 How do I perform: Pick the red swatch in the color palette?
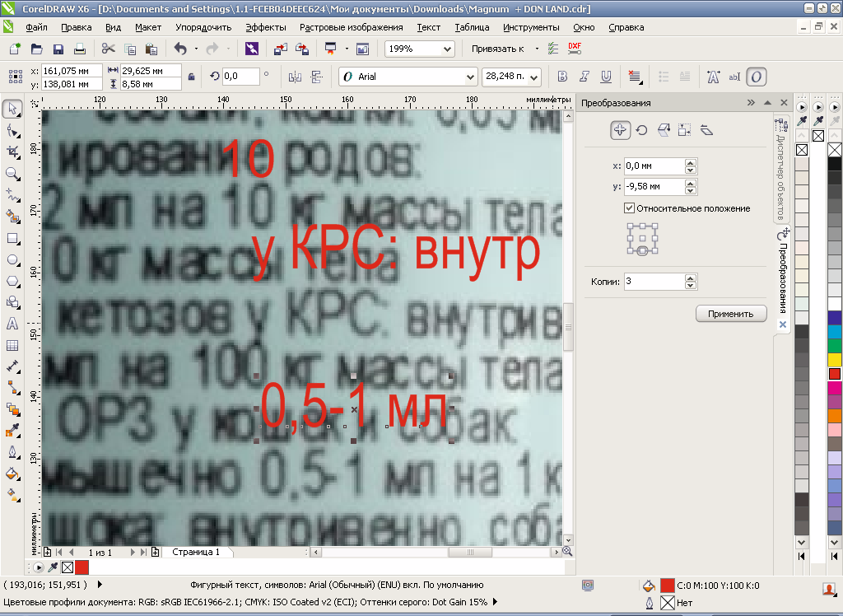pos(835,373)
